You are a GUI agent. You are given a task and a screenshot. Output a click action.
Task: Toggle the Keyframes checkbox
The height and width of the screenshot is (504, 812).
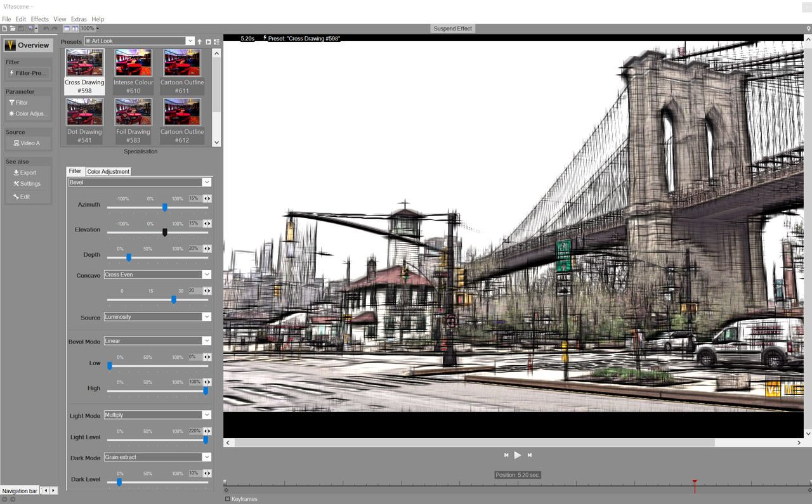pyautogui.click(x=228, y=499)
